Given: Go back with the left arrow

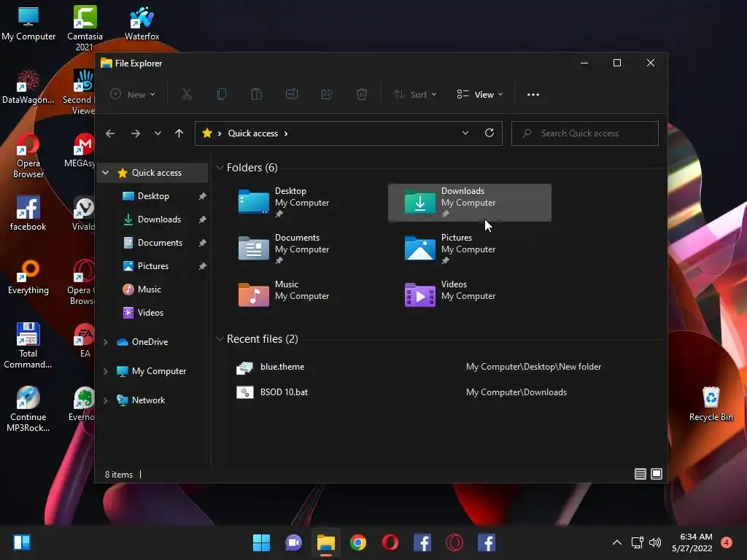Looking at the screenshot, I should [x=110, y=133].
